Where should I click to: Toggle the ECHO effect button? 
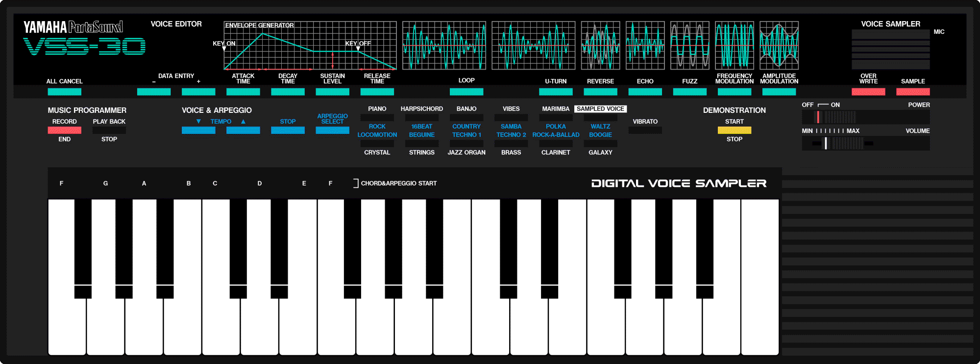tap(645, 92)
